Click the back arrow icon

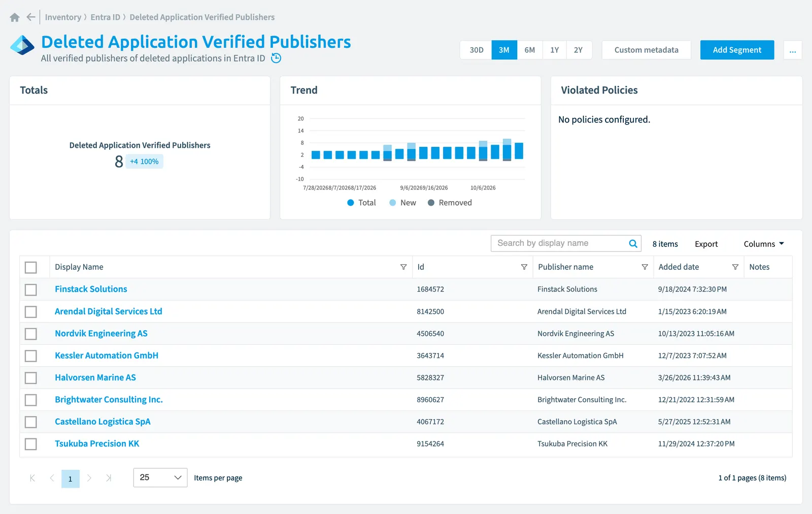tap(31, 17)
